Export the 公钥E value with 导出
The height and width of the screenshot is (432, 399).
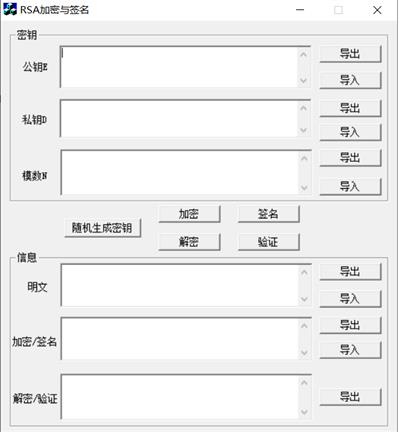click(x=350, y=54)
